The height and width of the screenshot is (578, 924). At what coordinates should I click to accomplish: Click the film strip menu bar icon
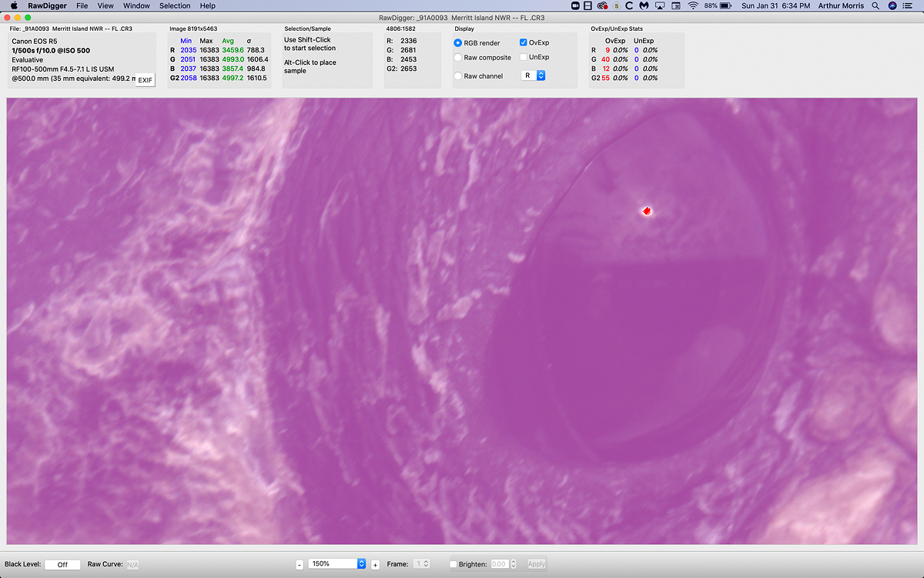[588, 5]
